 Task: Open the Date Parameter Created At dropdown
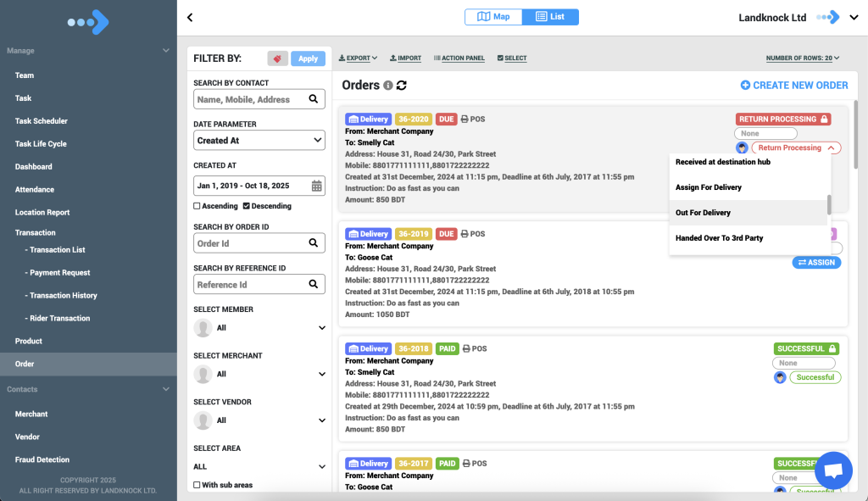[x=259, y=141]
